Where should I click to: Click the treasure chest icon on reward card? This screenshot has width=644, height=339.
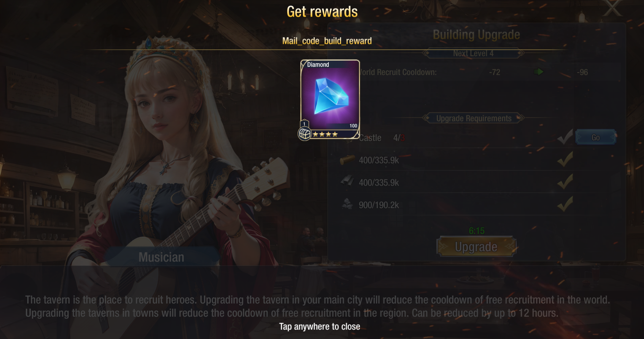coord(304,134)
